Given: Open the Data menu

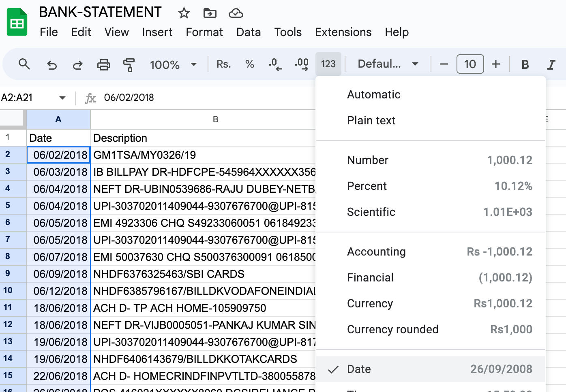Looking at the screenshot, I should pyautogui.click(x=249, y=32).
